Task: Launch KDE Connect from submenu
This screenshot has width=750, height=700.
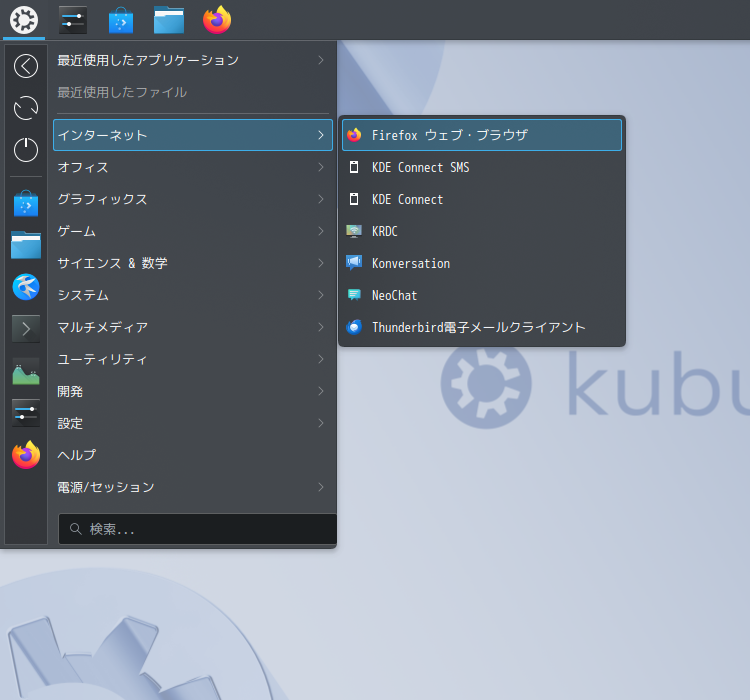Action: coord(482,199)
